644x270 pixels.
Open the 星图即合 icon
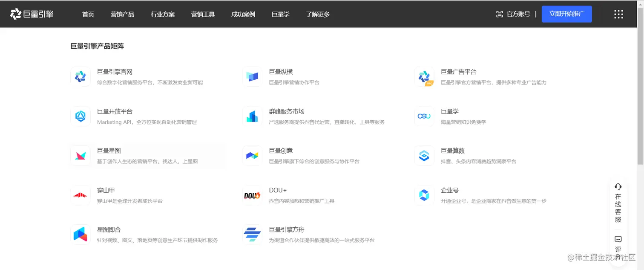click(80, 235)
